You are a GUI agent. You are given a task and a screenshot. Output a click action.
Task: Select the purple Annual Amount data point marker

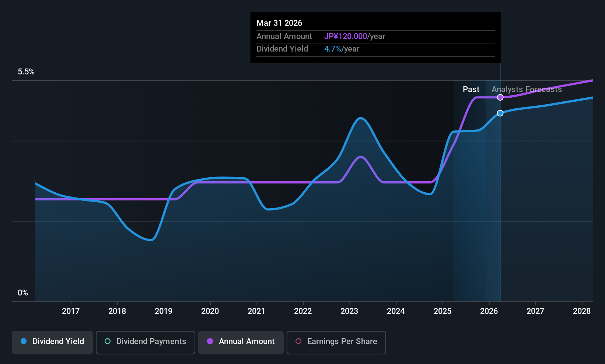500,97
